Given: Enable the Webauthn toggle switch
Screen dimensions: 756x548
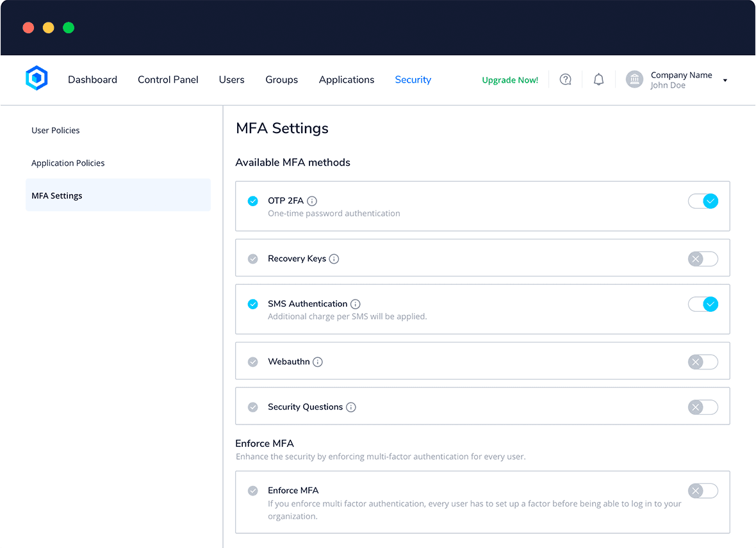Looking at the screenshot, I should click(703, 362).
